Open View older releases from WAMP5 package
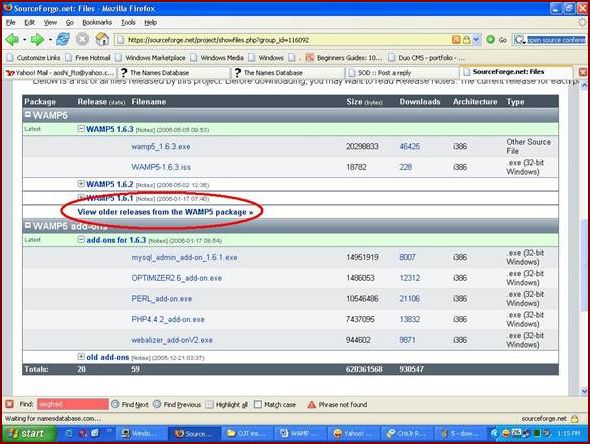This screenshot has width=590, height=444. point(165,212)
